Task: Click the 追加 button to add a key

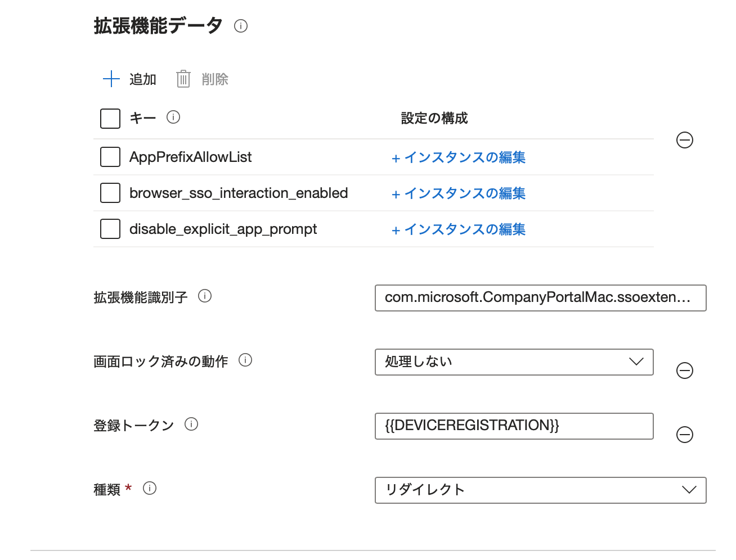Action: pos(142,79)
